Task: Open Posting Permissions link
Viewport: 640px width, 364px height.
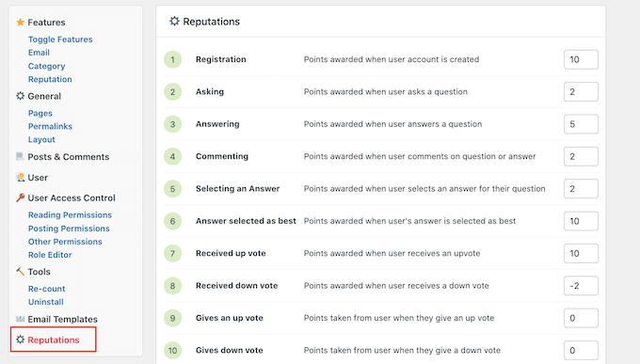Action: coord(69,229)
